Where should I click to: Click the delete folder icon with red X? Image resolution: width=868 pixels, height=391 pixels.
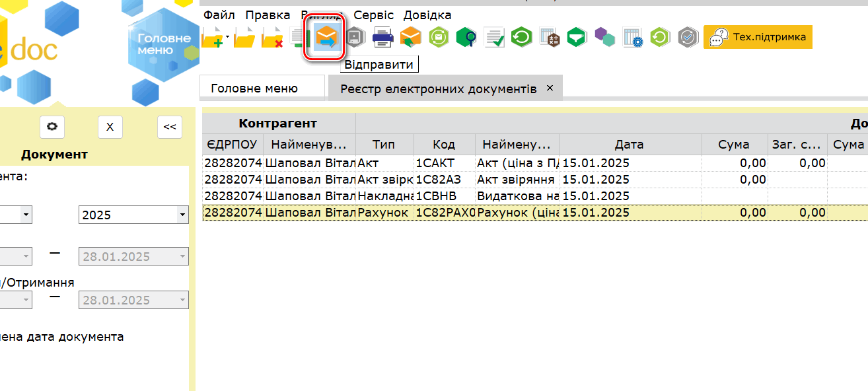point(272,38)
